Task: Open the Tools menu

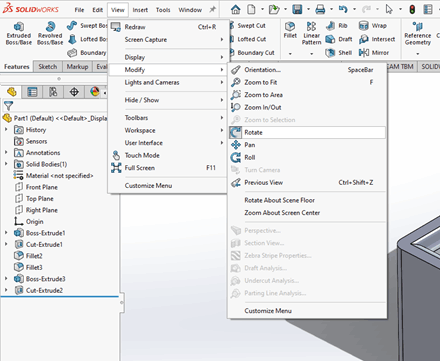Action: (163, 10)
